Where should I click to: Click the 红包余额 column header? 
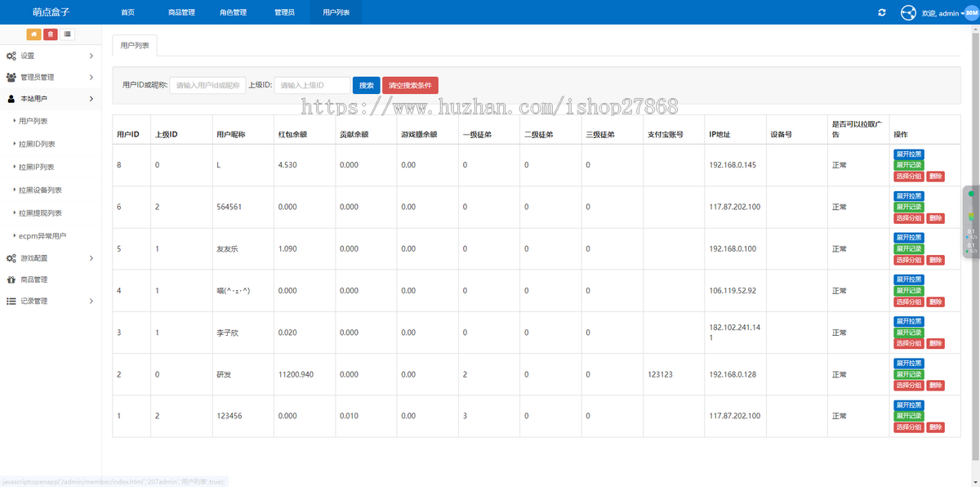pyautogui.click(x=292, y=134)
